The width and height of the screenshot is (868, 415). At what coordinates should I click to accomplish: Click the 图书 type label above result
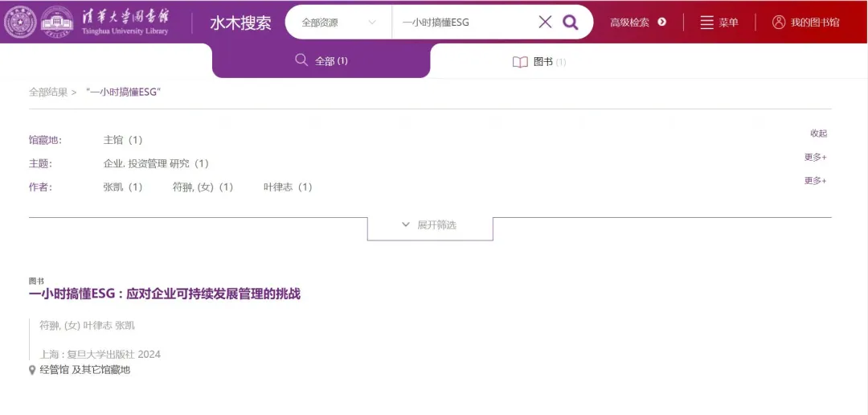[36, 281]
